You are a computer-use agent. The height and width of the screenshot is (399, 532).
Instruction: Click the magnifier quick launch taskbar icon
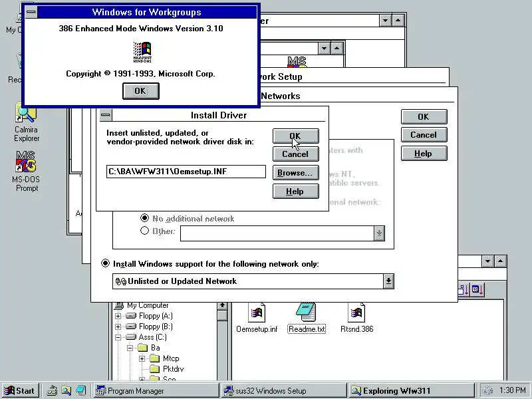pyautogui.click(x=66, y=391)
